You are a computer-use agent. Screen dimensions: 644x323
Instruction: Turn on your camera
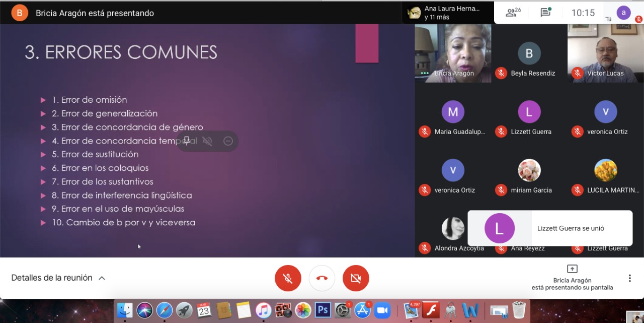click(x=356, y=278)
